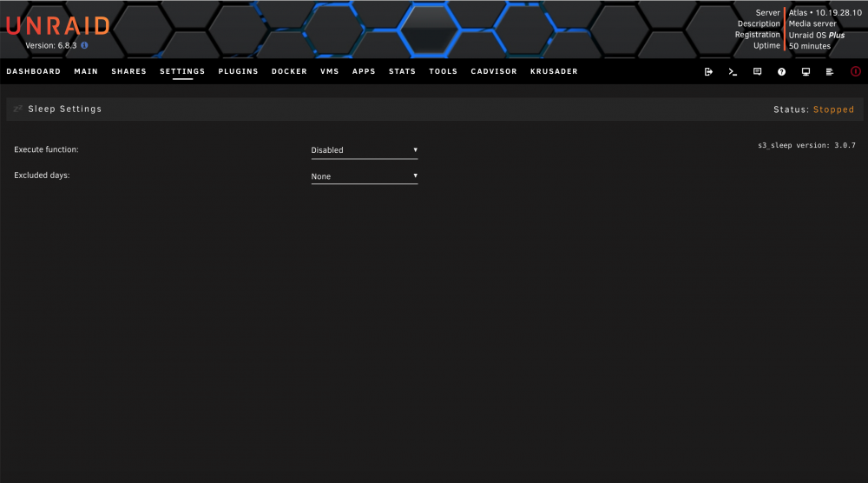
Task: Open the Execute function dropdown
Action: pyautogui.click(x=365, y=150)
